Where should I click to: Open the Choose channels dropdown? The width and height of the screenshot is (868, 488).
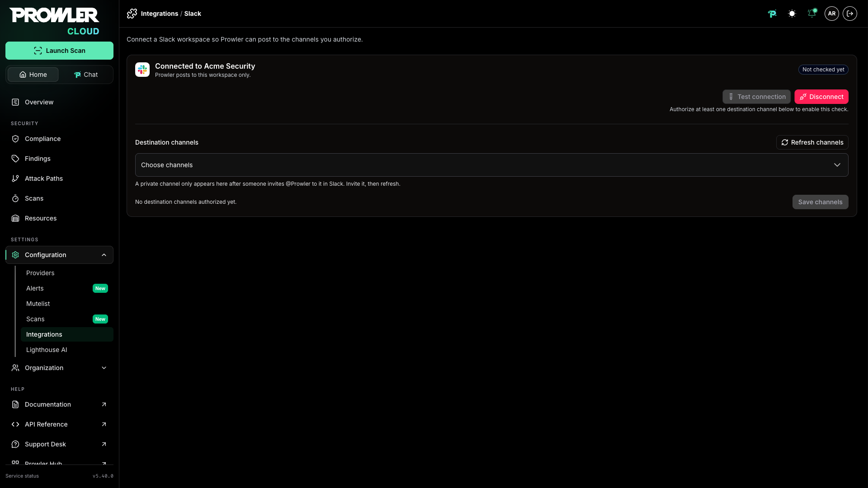point(492,165)
